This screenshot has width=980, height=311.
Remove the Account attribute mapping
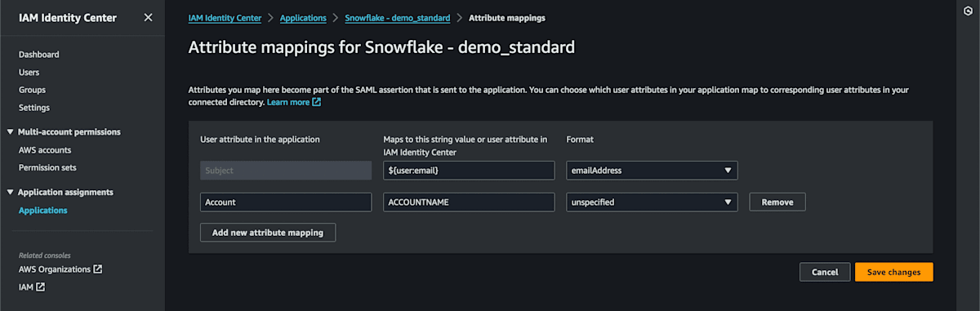point(777,202)
